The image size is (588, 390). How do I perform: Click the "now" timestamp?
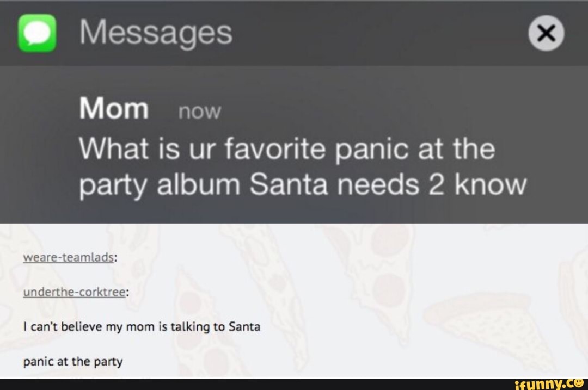[200, 112]
